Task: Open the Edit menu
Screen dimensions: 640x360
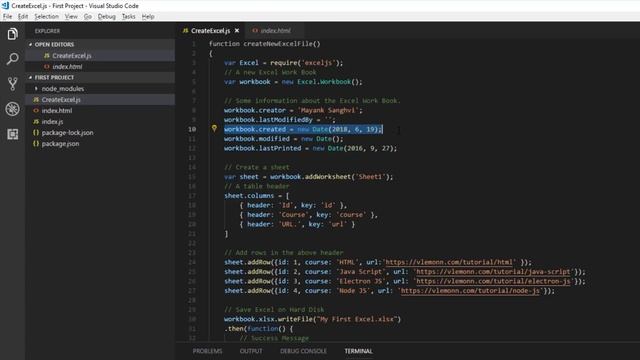Action: 23,17
